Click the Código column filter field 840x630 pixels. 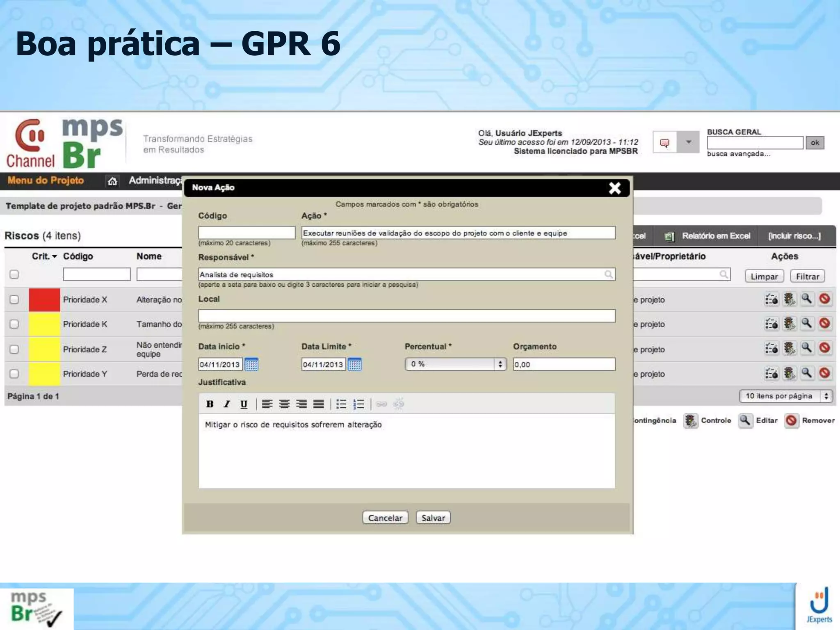point(96,274)
